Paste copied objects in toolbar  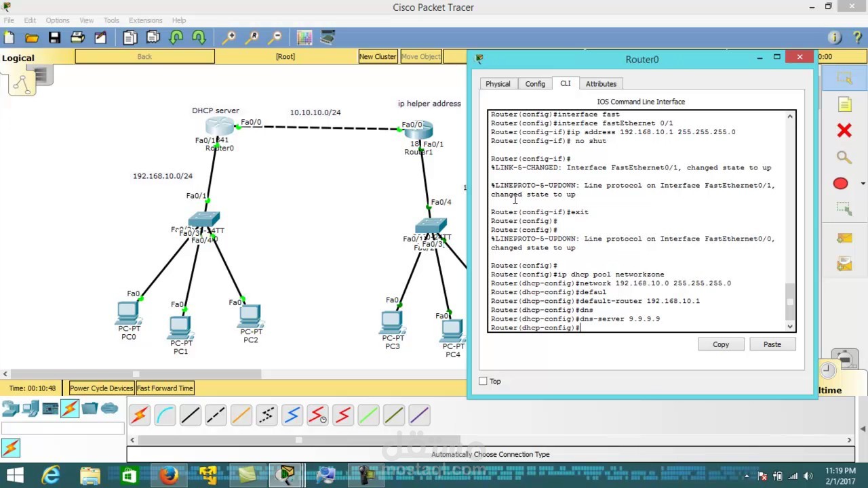click(x=153, y=37)
